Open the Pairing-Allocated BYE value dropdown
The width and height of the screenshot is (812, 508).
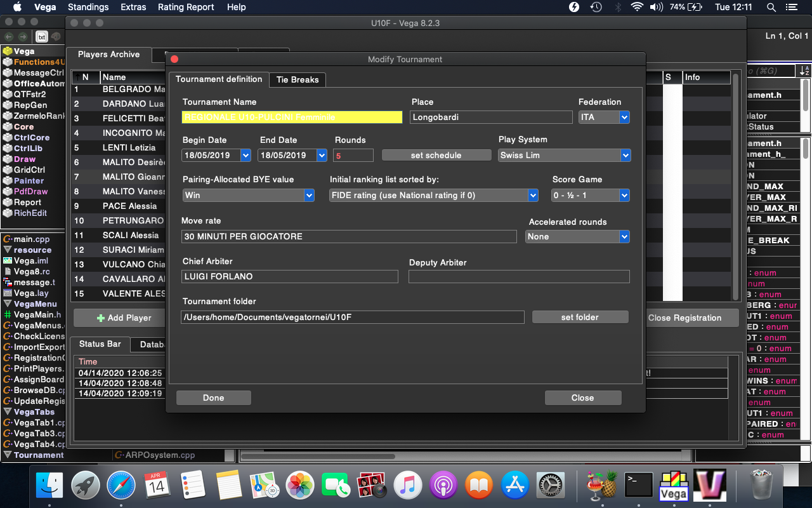(x=248, y=196)
